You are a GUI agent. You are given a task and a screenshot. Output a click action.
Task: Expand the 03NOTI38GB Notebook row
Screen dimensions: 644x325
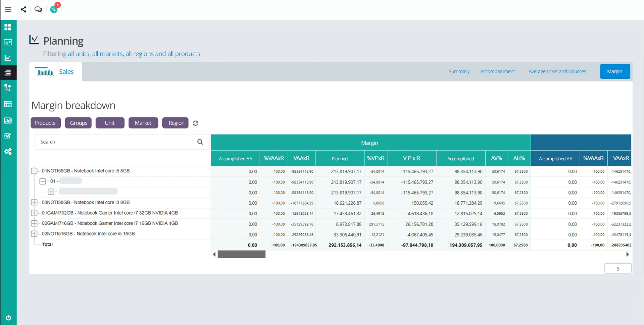click(34, 203)
